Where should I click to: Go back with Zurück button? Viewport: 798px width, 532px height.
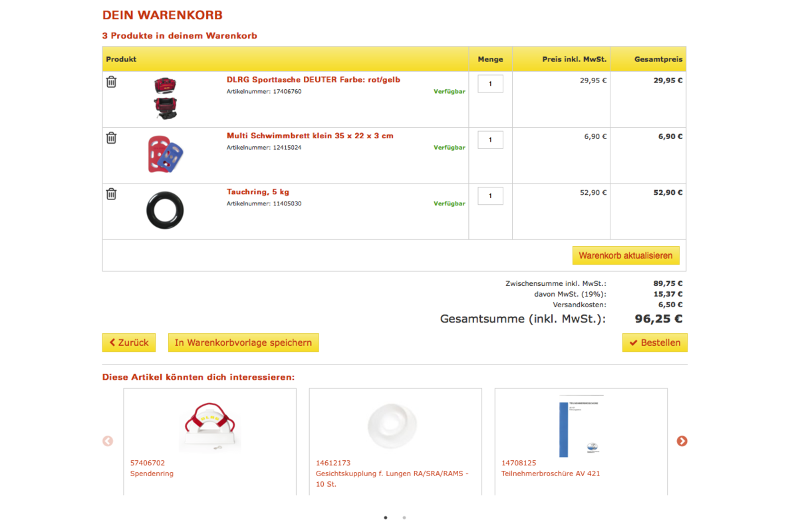tap(129, 342)
